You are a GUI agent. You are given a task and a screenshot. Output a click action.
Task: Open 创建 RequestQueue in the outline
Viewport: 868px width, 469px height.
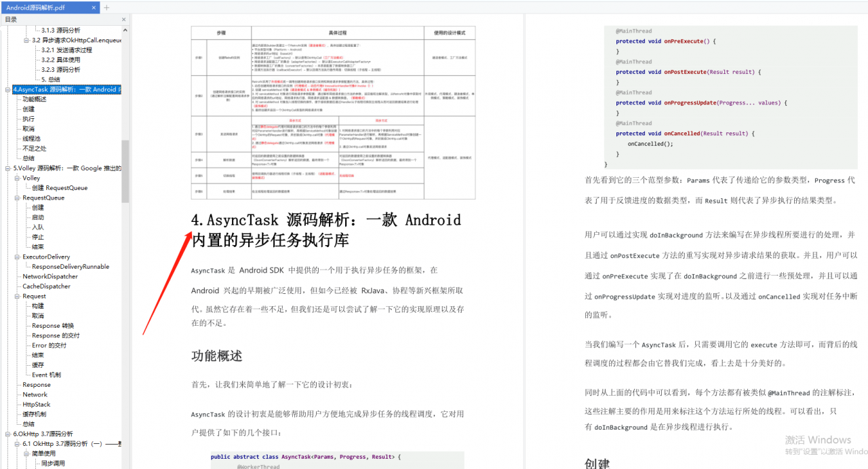[60, 188]
